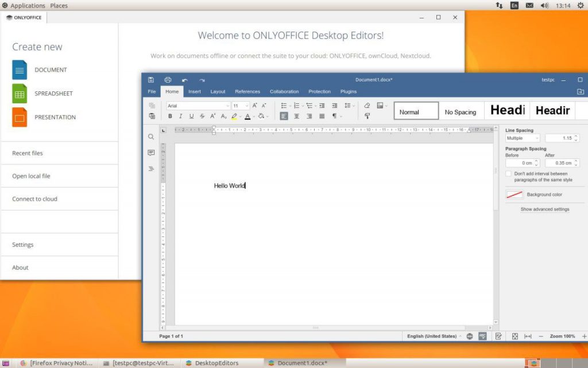Set document language with the globe icon
Viewport: 588px width, 368px height.
(x=470, y=336)
